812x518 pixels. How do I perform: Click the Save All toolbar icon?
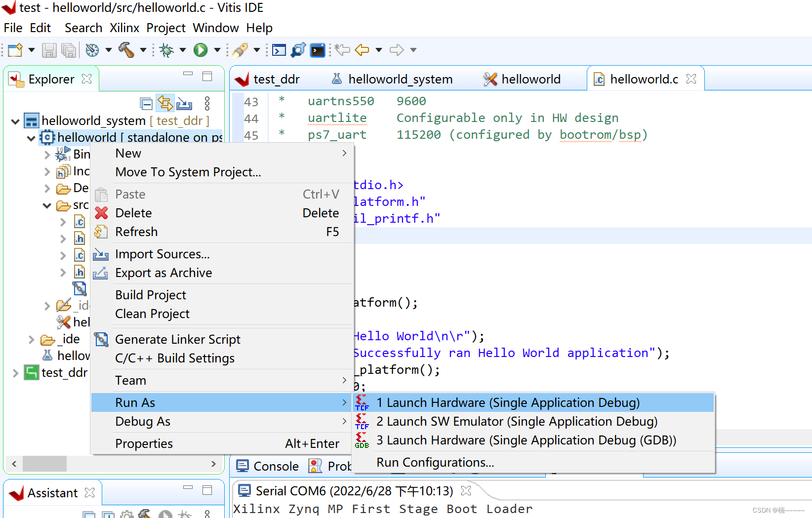(69, 50)
